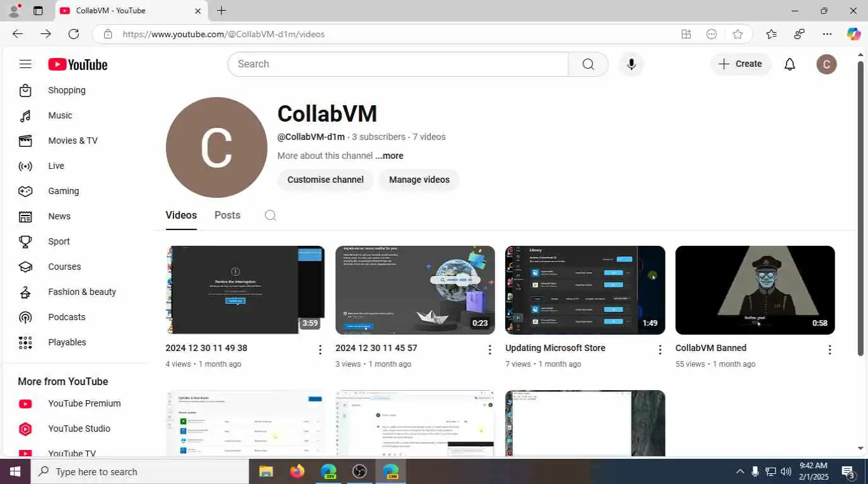
Task: Click the page vertical scrollbar
Action: click(x=860, y=208)
